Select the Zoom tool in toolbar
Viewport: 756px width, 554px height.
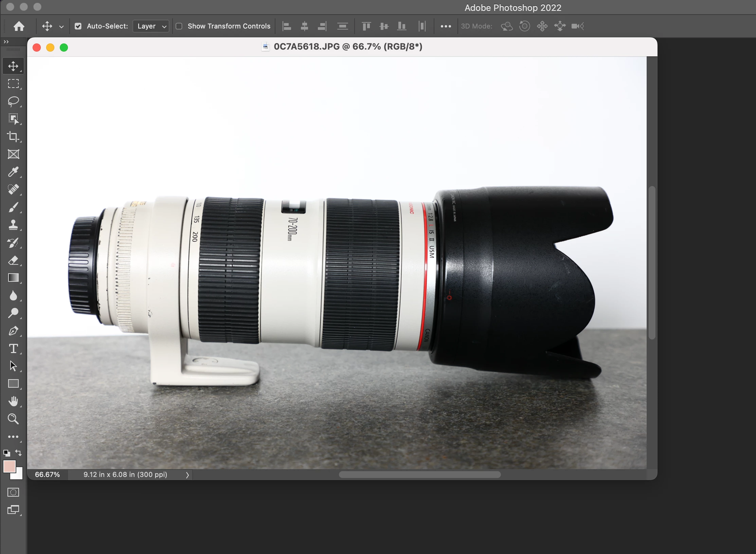13,419
